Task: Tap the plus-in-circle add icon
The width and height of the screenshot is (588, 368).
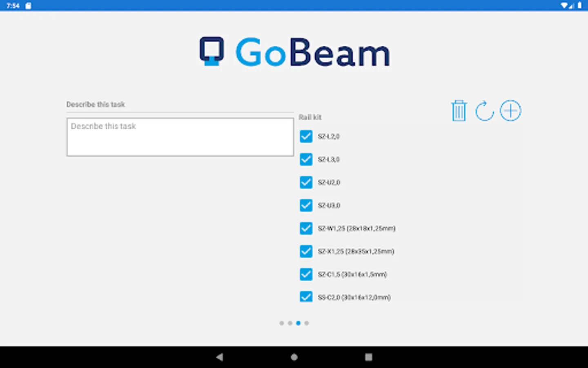Action: [510, 110]
